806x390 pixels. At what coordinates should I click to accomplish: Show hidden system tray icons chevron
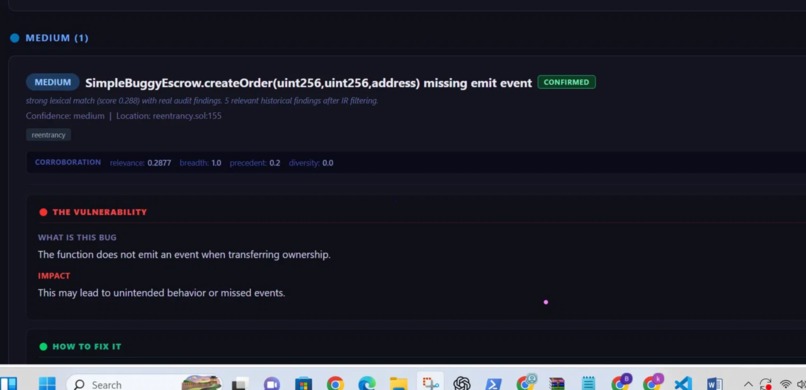[x=748, y=384]
